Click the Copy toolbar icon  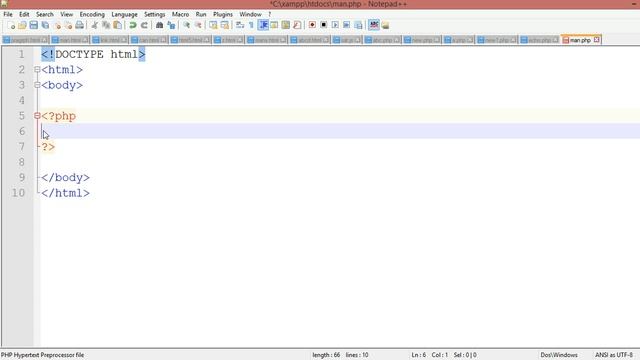[106, 25]
